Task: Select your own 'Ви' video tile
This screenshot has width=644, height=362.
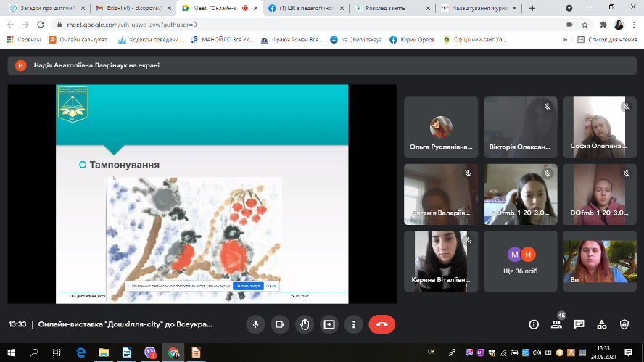Action: (600, 261)
